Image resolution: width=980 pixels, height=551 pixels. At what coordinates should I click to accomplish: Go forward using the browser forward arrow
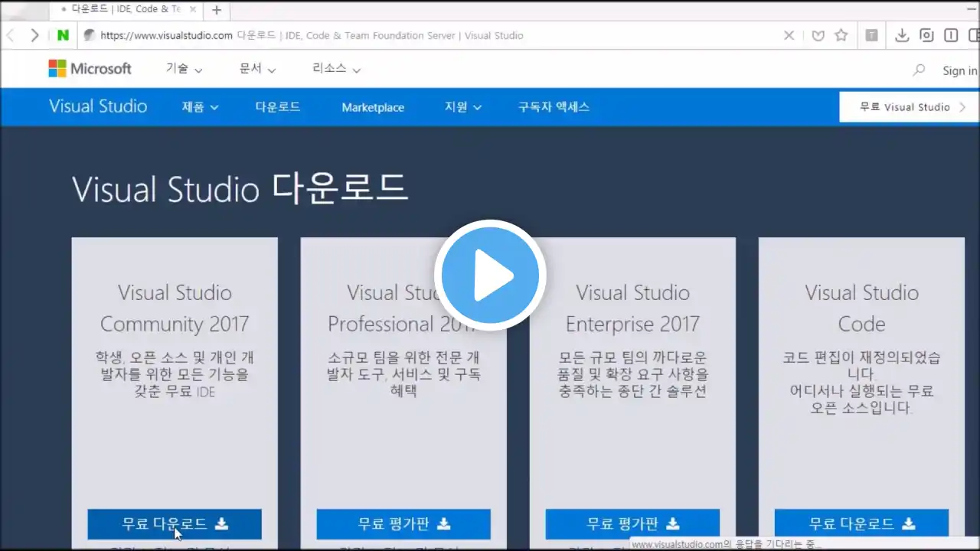coord(34,35)
